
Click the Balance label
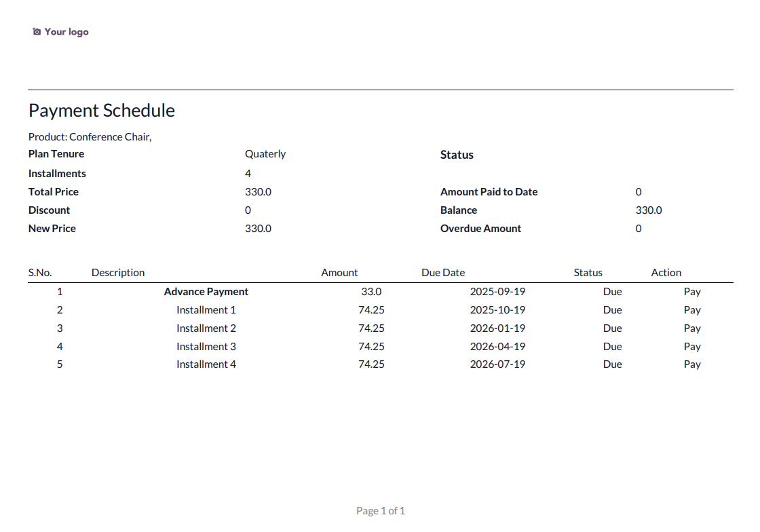(x=459, y=210)
